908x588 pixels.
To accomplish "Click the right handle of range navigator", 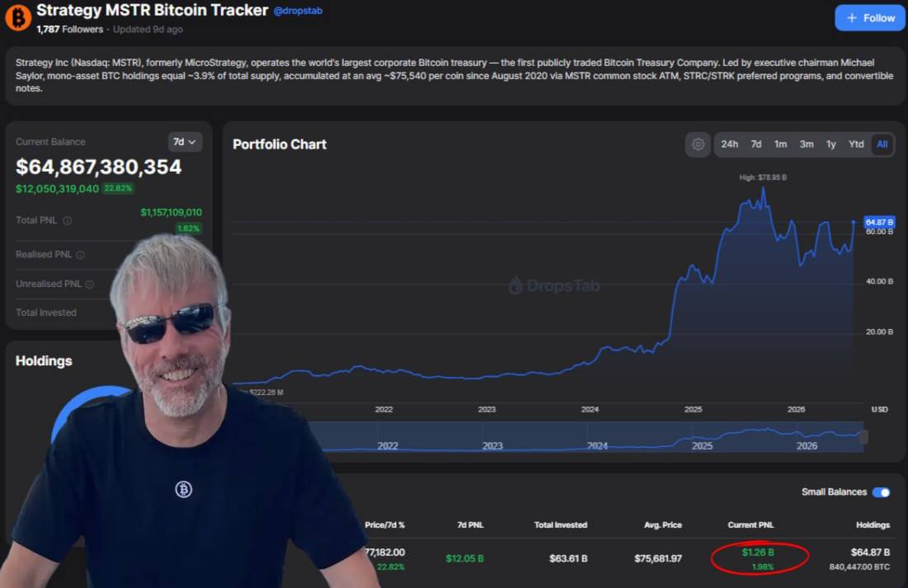I will (863, 437).
